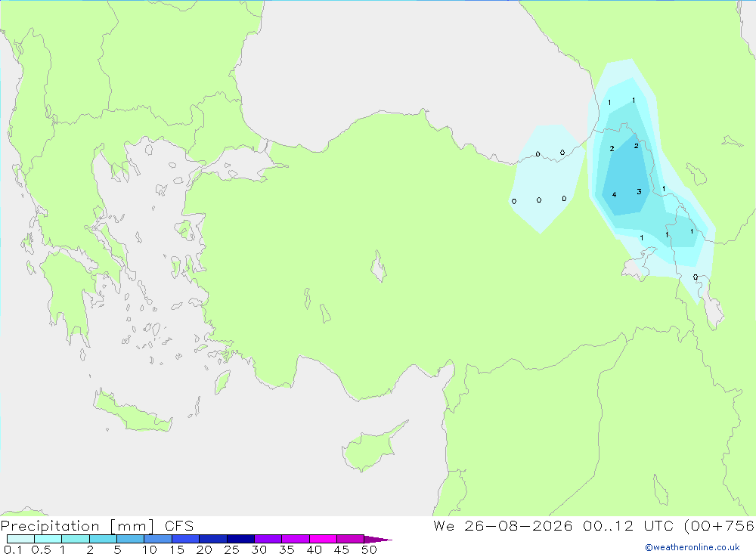Viewport: 756px width, 554px height.
Task: Click the "50" legend scale label
Action: coord(369,549)
